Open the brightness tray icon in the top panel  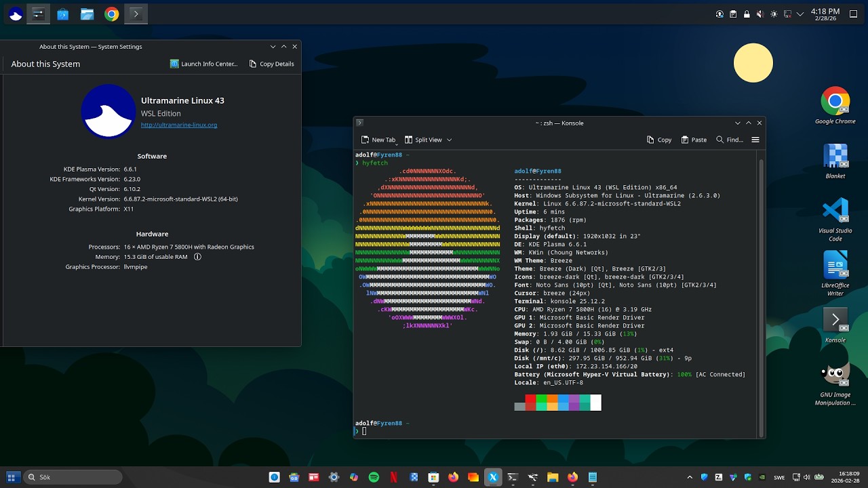774,14
